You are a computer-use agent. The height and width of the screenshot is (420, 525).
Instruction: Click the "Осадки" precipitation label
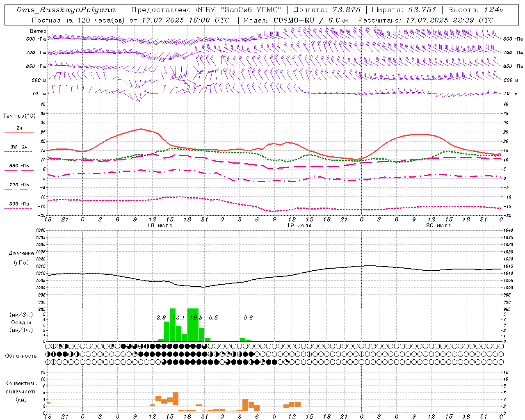[x=21, y=322]
